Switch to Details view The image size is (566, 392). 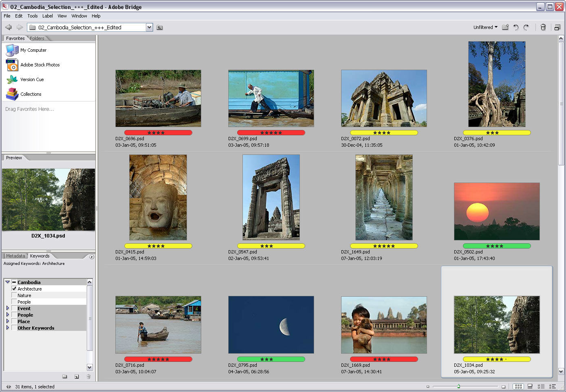pyautogui.click(x=541, y=386)
